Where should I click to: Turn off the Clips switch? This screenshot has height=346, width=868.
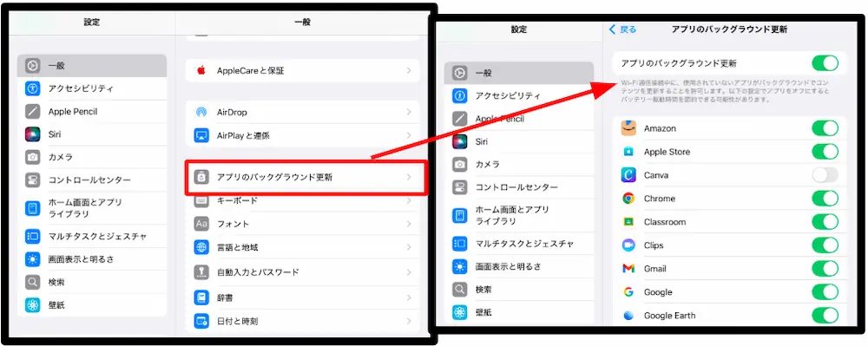825,245
